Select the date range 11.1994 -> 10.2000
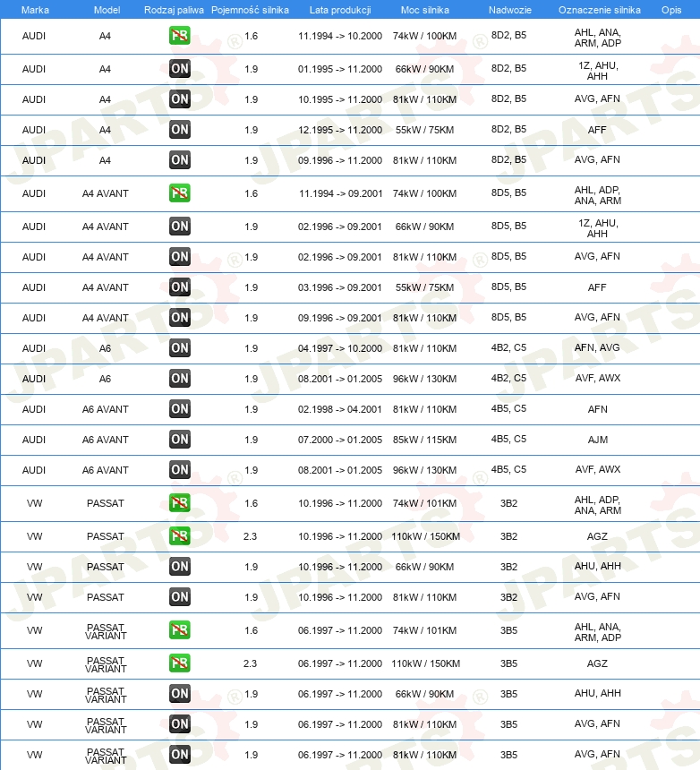 pyautogui.click(x=340, y=36)
